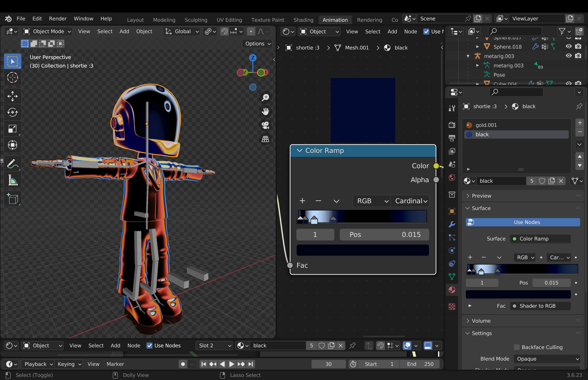Click Play animation button in timeline

(x=231, y=364)
